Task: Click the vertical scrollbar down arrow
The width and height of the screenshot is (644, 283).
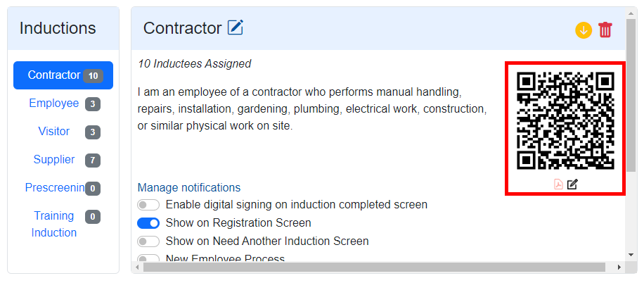Action: 631,254
